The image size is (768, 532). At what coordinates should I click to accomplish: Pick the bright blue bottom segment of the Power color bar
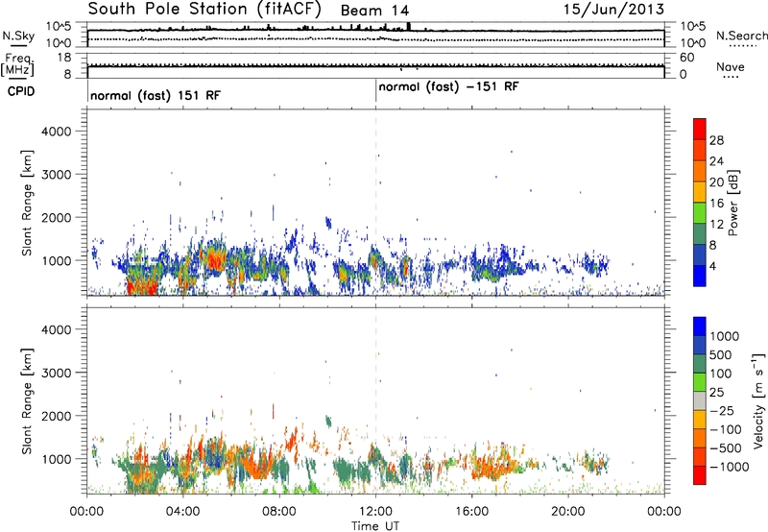pos(700,276)
